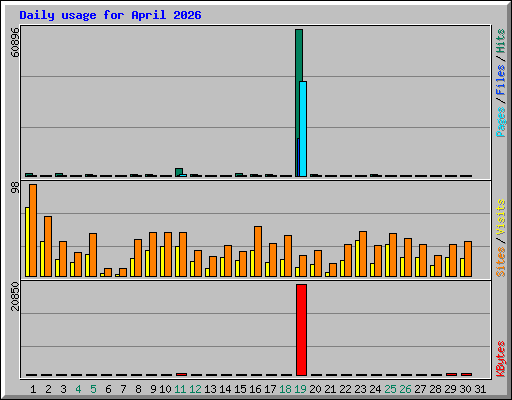Viewport: 512px width, 400px height.
Task: Click the cyan 'Pages' legend label
Action: (500, 122)
